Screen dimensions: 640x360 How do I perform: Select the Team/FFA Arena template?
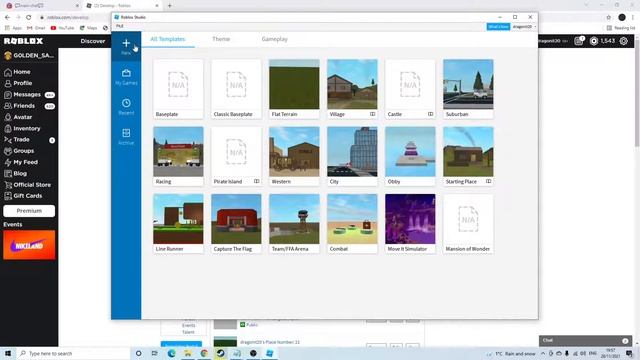click(294, 224)
